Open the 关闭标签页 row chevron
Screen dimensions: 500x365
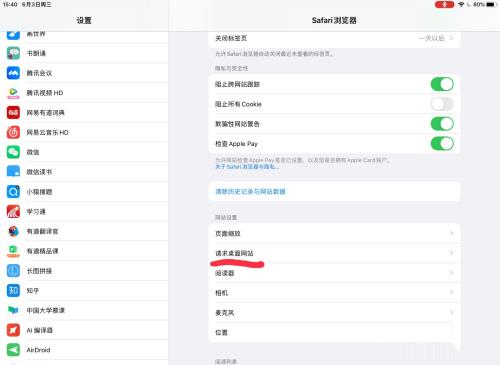pyautogui.click(x=451, y=38)
